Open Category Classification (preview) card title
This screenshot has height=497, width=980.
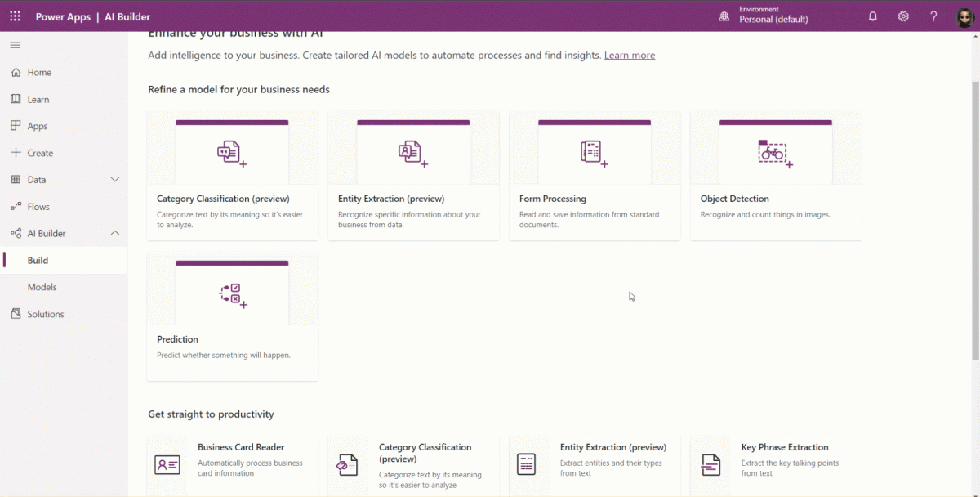223,199
